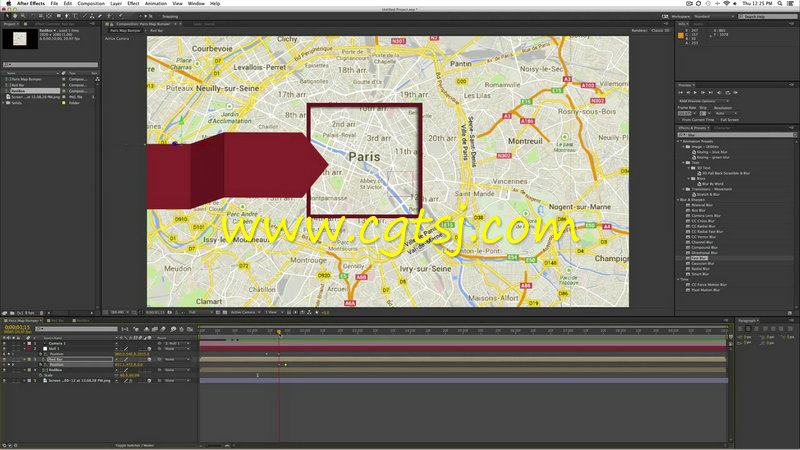The image size is (800, 450).
Task: Click the info panel color swatch
Action: pyautogui.click(x=681, y=35)
